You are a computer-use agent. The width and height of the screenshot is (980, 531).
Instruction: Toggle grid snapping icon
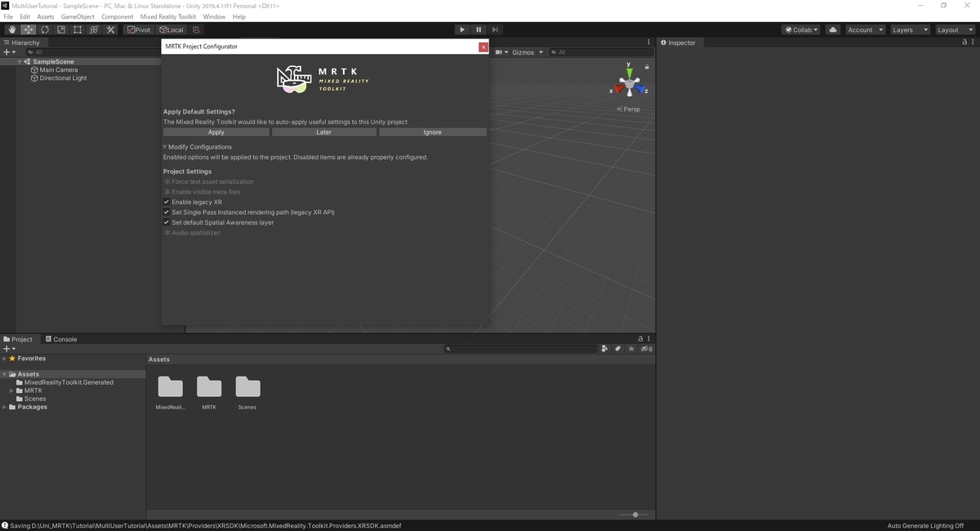(196, 29)
